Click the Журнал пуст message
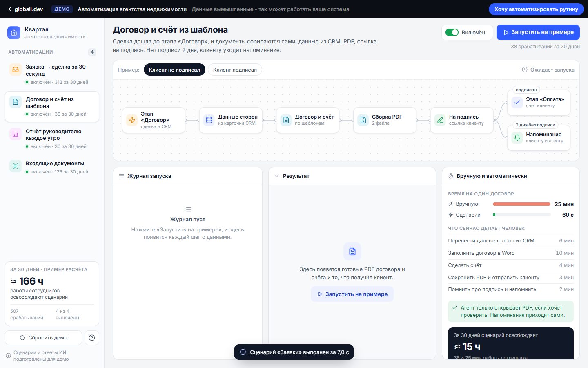This screenshot has width=588, height=368. [x=187, y=220]
